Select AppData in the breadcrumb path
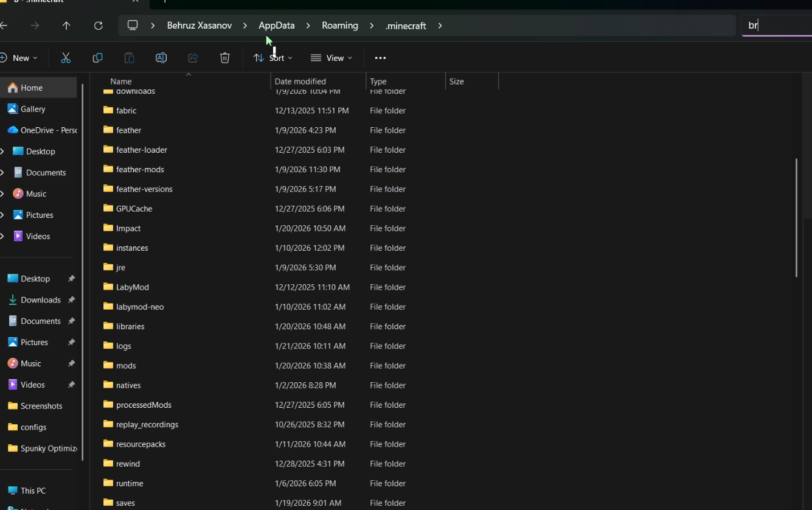Viewport: 812px width, 510px height. pyautogui.click(x=276, y=26)
